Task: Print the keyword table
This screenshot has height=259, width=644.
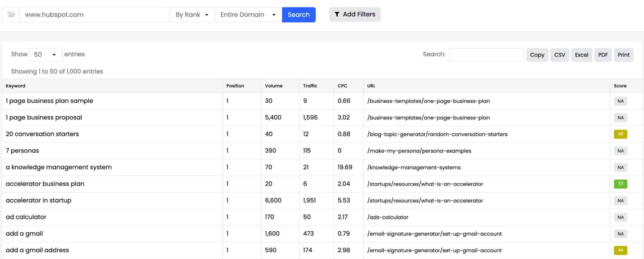Action: [x=623, y=55]
